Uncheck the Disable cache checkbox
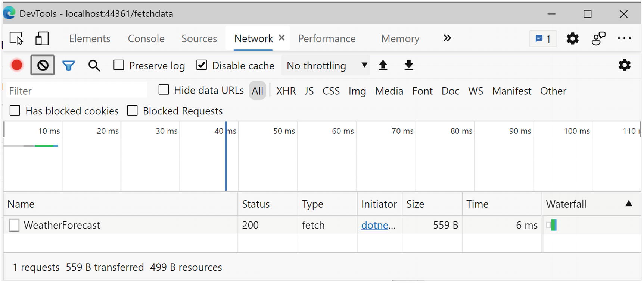Image resolution: width=644 pixels, height=283 pixels. (202, 65)
